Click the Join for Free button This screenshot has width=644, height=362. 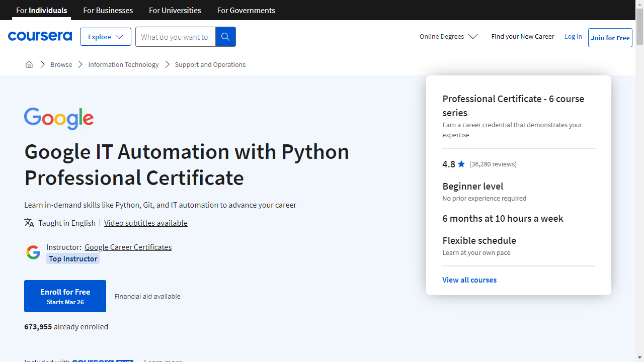(610, 38)
